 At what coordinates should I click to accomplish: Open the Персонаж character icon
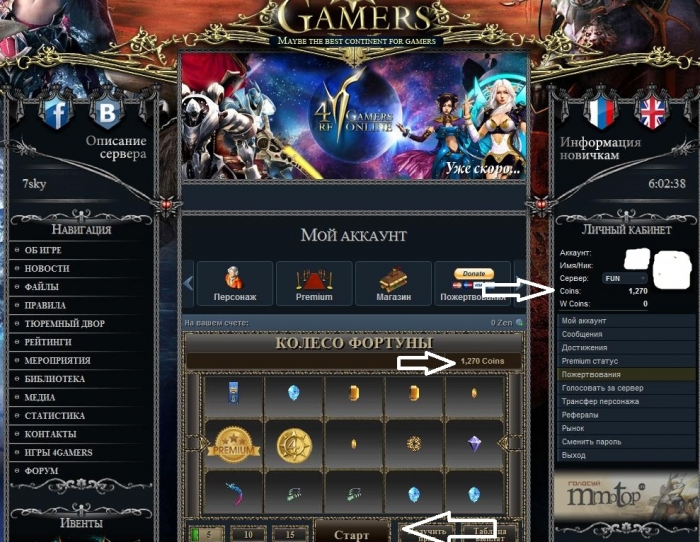[234, 284]
